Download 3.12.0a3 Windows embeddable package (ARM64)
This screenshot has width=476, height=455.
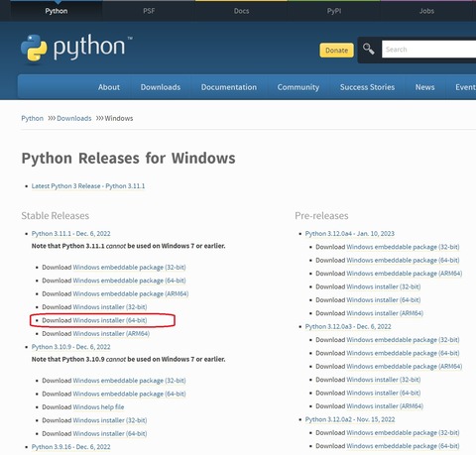[405, 367]
